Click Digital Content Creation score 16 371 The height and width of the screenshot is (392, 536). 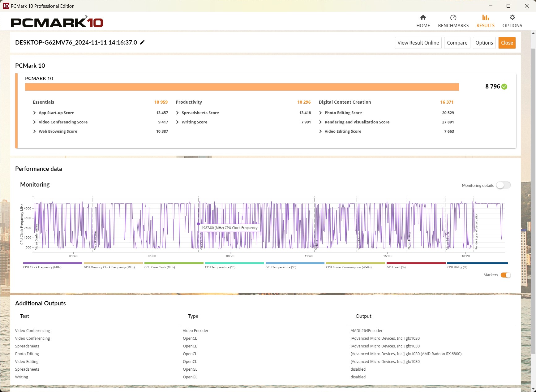(447, 102)
